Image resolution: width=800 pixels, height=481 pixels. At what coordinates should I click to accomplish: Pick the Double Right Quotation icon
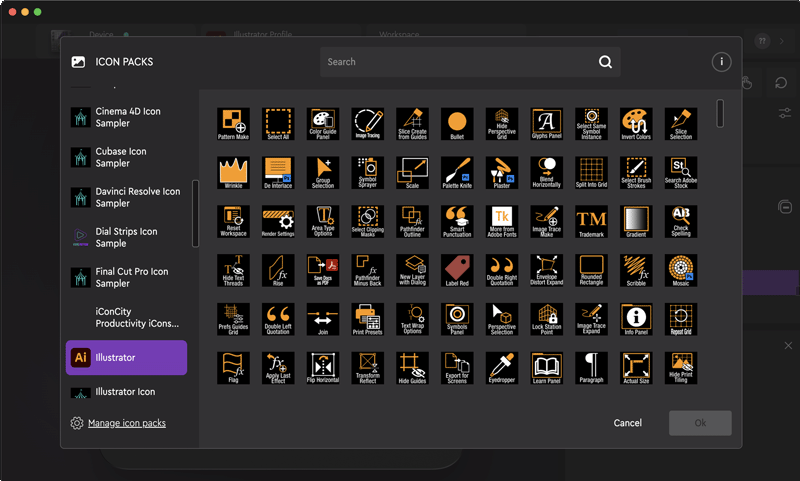click(502, 270)
